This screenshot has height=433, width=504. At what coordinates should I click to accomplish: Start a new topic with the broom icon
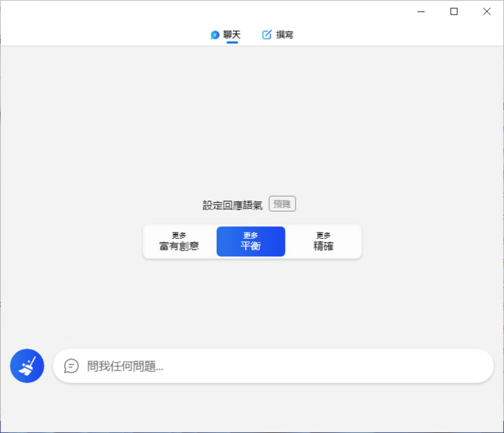pyautogui.click(x=27, y=366)
